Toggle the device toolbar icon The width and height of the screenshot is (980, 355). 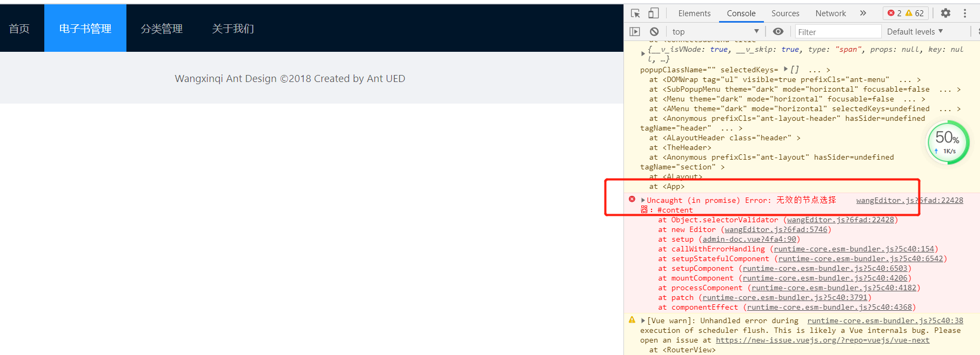[653, 13]
